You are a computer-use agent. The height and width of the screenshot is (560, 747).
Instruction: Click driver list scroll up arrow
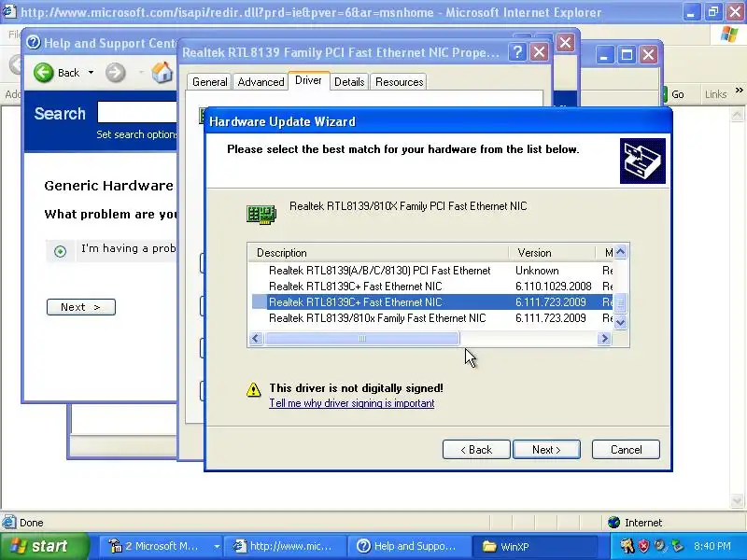(620, 252)
